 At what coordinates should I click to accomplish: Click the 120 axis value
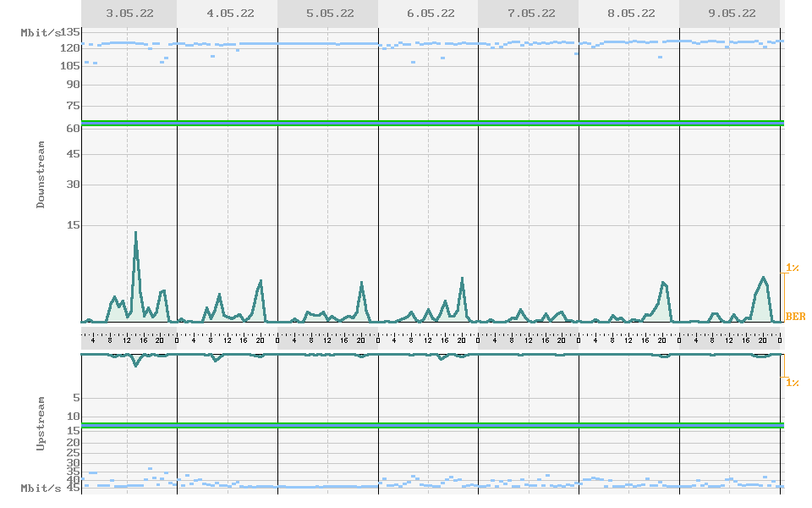click(71, 49)
